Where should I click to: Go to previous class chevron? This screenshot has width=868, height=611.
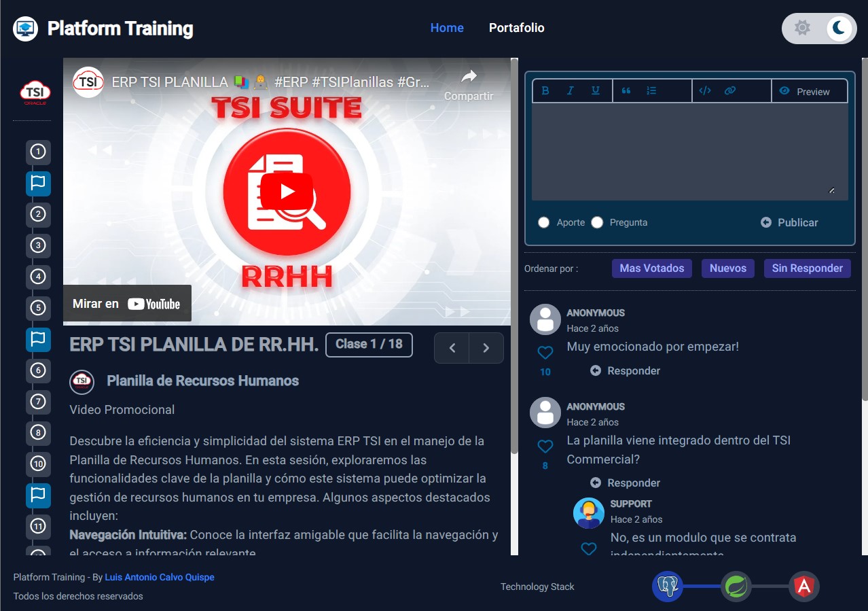[x=452, y=348]
